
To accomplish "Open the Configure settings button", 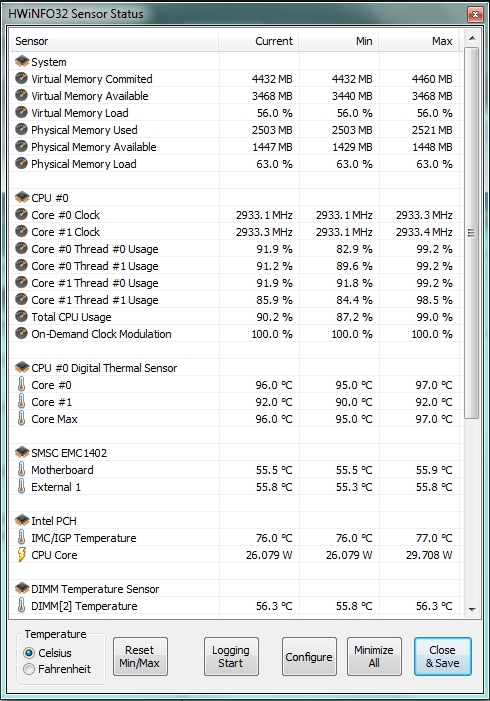I will coord(309,656).
